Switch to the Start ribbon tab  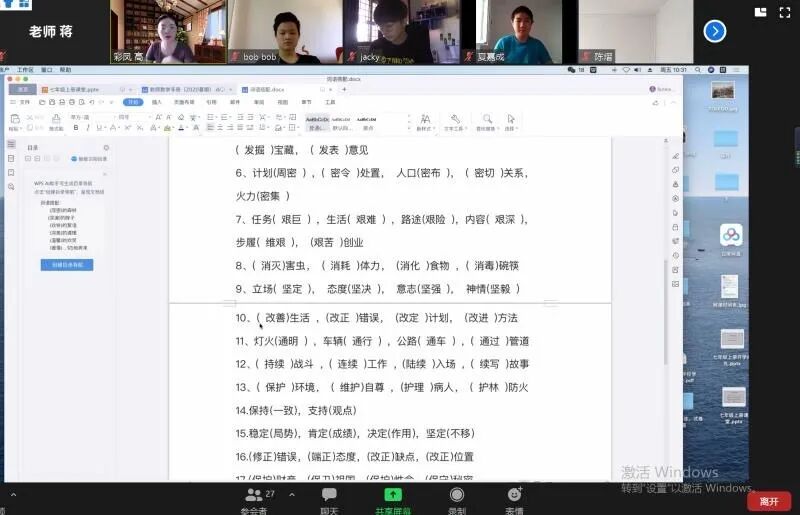point(133,102)
